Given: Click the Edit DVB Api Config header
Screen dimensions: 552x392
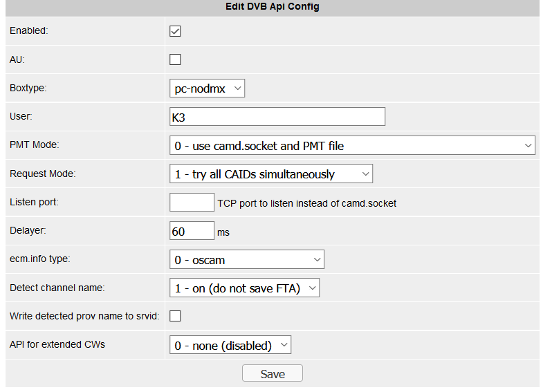Looking at the screenshot, I should (273, 7).
